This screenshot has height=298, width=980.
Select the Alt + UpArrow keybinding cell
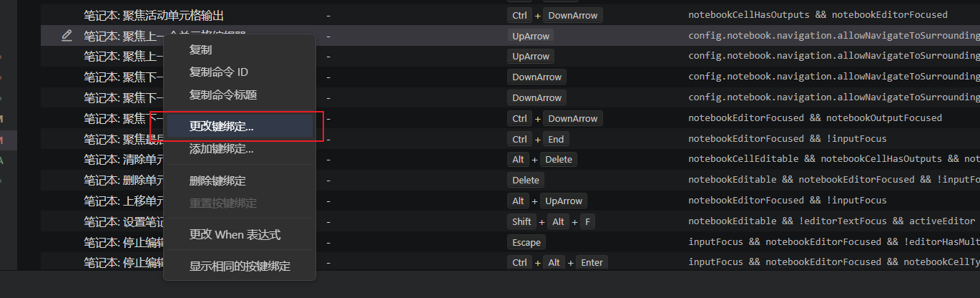[547, 201]
